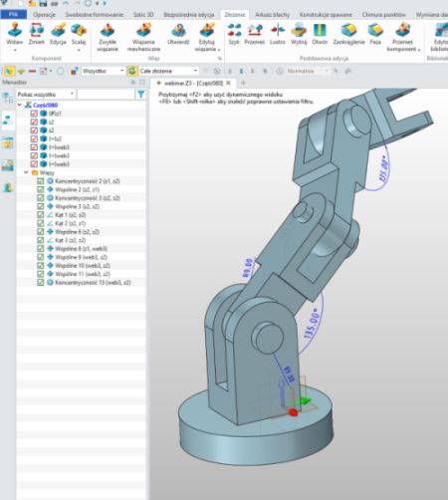Open the Normalna dropdown in toolbar
Image resolution: width=448 pixels, height=500 pixels.
[x=308, y=71]
